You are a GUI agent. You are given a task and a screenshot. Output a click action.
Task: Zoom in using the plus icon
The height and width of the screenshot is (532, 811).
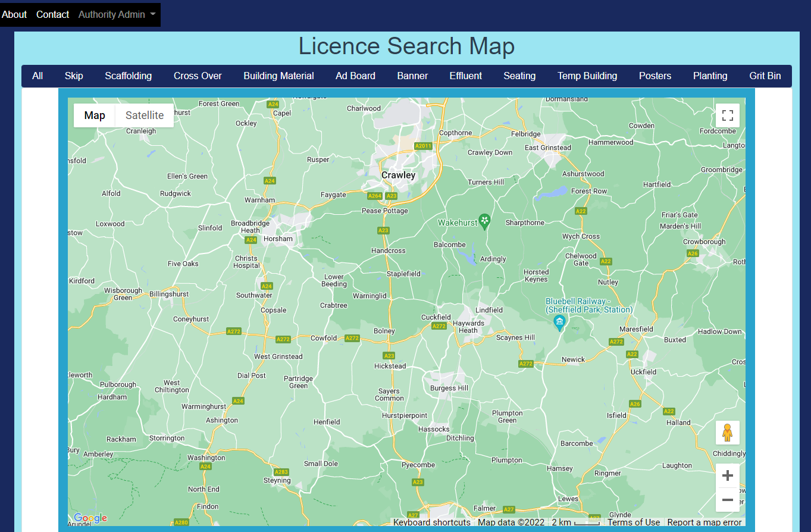[728, 475]
